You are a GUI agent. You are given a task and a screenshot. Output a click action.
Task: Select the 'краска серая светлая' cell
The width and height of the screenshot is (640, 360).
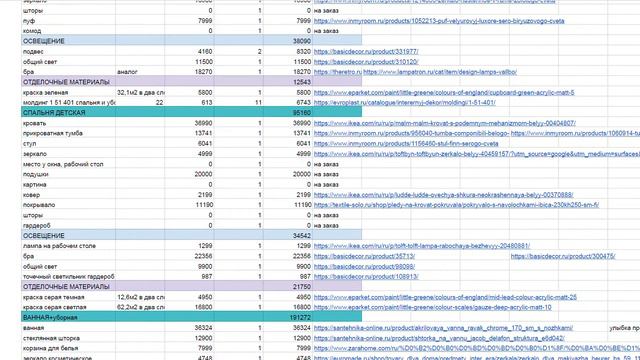[68, 307]
